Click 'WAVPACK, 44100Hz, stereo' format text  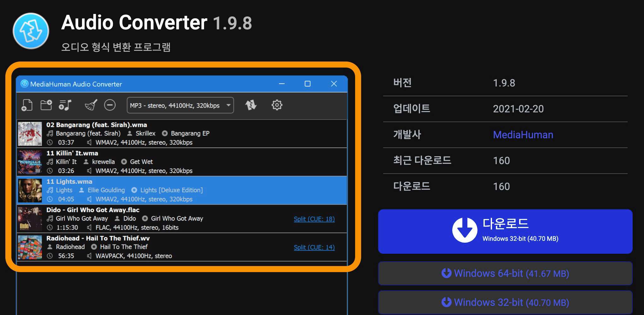click(134, 256)
